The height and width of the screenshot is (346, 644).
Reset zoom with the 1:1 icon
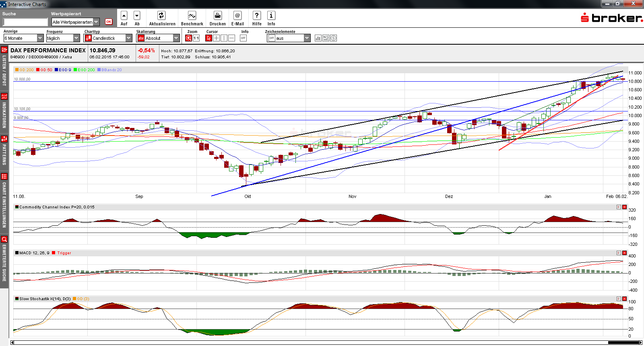tap(196, 38)
